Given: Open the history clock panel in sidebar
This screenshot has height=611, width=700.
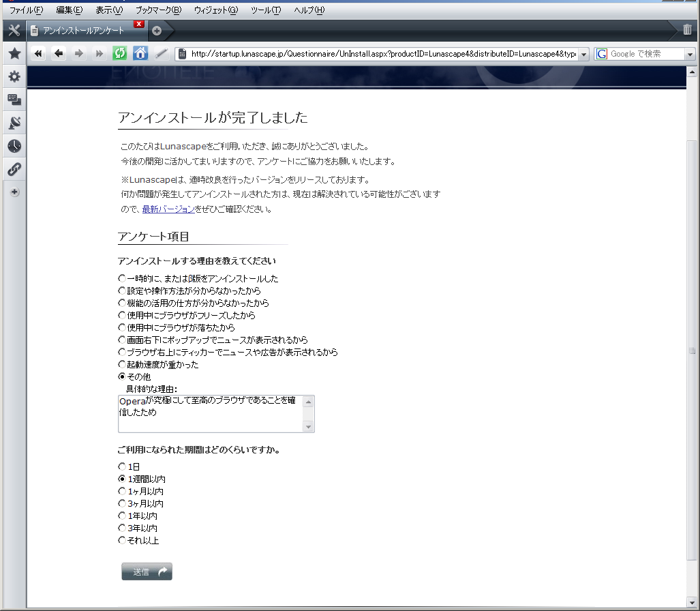Looking at the screenshot, I should point(14,146).
